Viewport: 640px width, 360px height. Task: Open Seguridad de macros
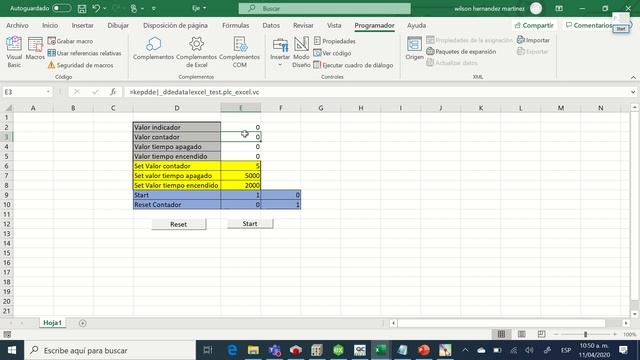coord(80,65)
